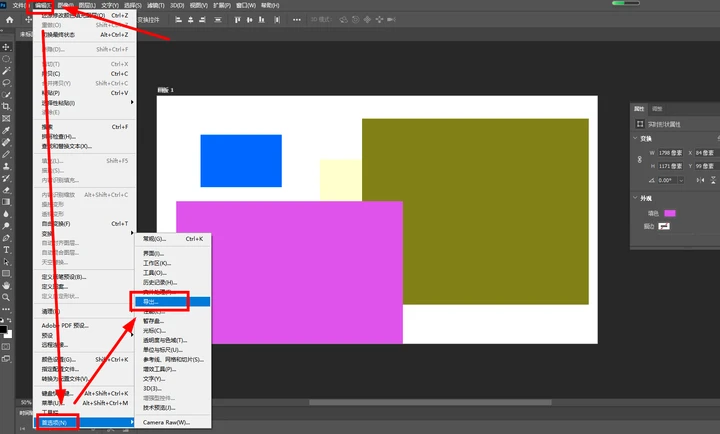Click the horizontal scrollbar below canvas

click(430, 402)
